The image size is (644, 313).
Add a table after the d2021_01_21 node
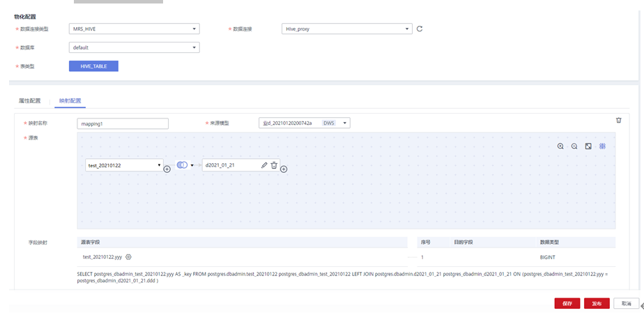coord(284,169)
